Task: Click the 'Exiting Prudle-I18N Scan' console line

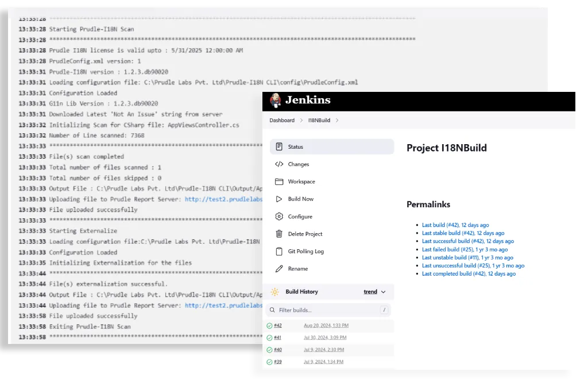Action: 90,327
